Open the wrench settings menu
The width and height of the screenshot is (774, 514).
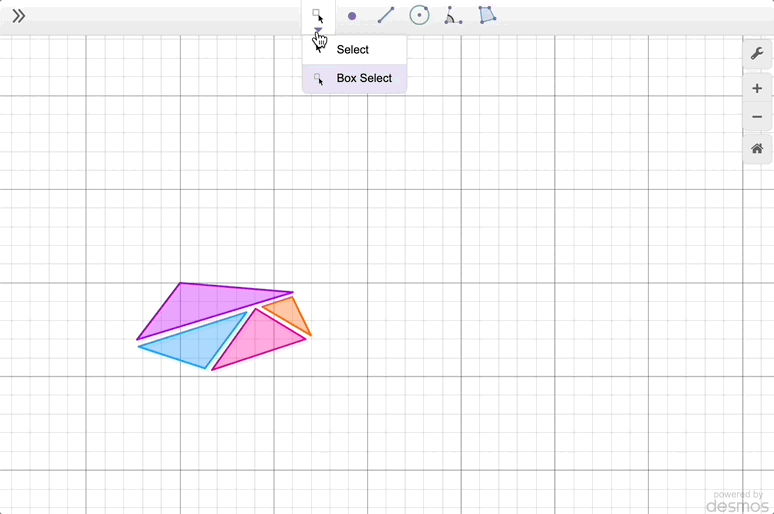point(757,54)
